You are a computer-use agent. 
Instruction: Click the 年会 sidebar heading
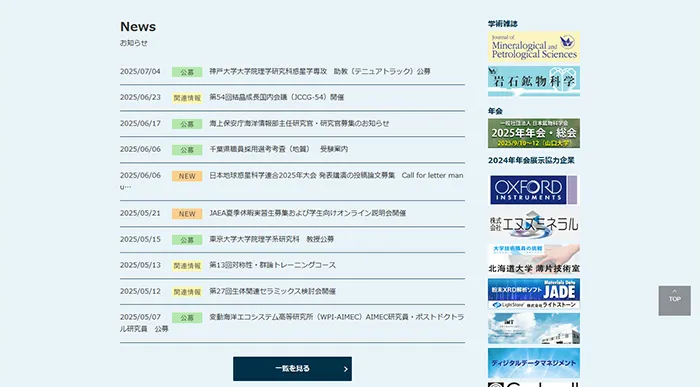495,111
